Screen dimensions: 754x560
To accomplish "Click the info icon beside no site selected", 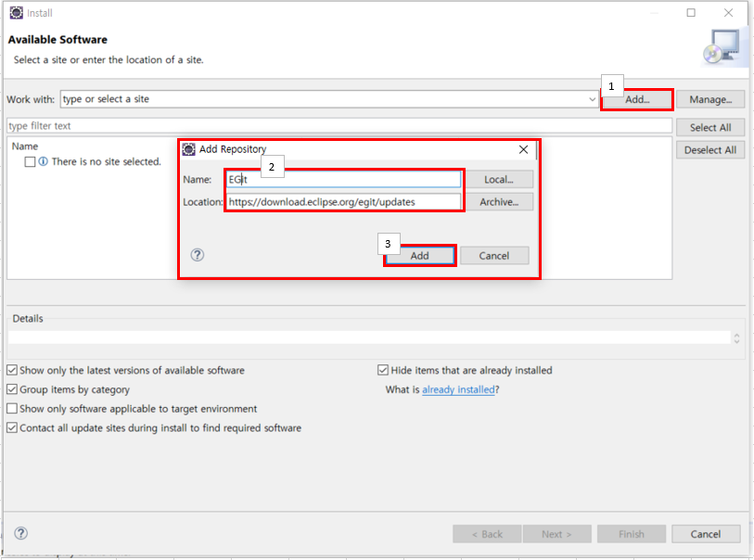I will [x=44, y=161].
